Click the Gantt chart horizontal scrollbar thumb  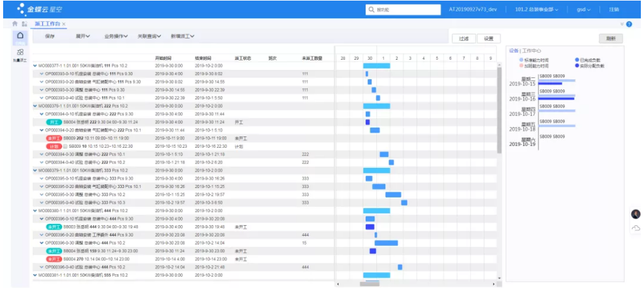(369, 284)
